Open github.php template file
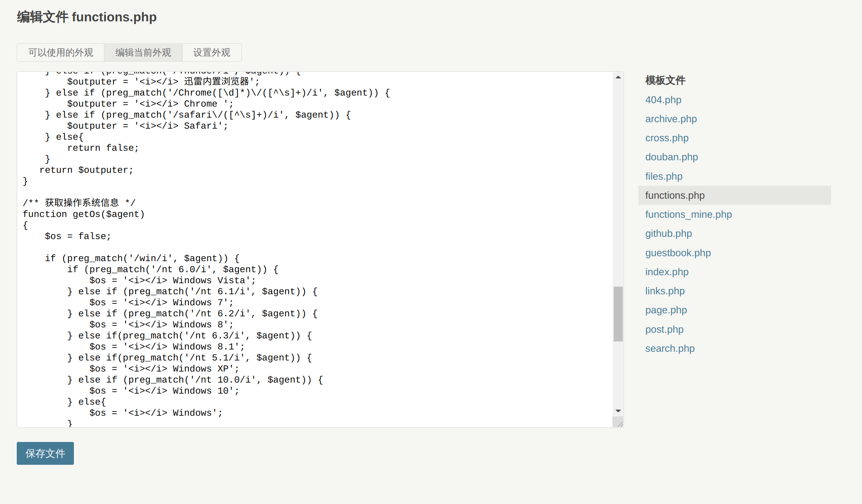The height and width of the screenshot is (504, 862). coord(668,233)
